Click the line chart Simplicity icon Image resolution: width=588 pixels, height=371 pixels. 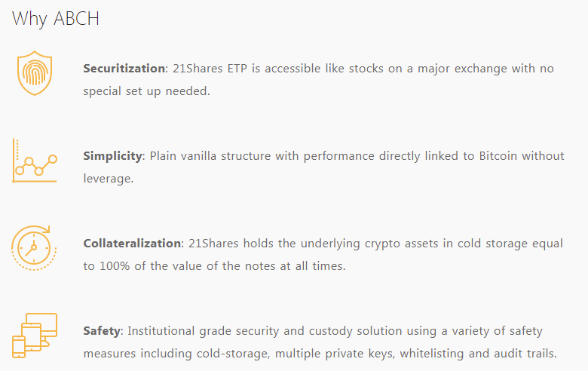point(35,161)
